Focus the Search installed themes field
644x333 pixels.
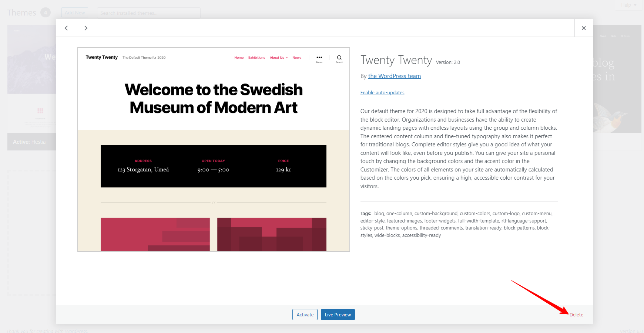pyautogui.click(x=149, y=13)
